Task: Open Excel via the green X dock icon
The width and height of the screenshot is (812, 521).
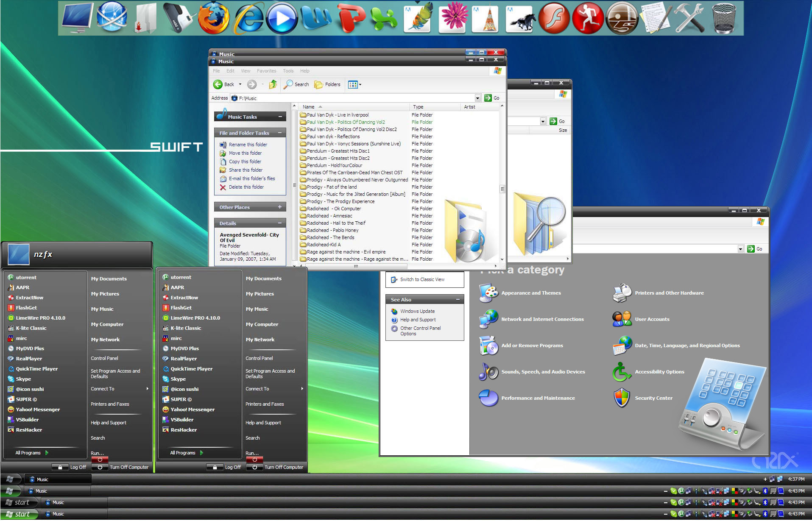Action: click(x=384, y=19)
